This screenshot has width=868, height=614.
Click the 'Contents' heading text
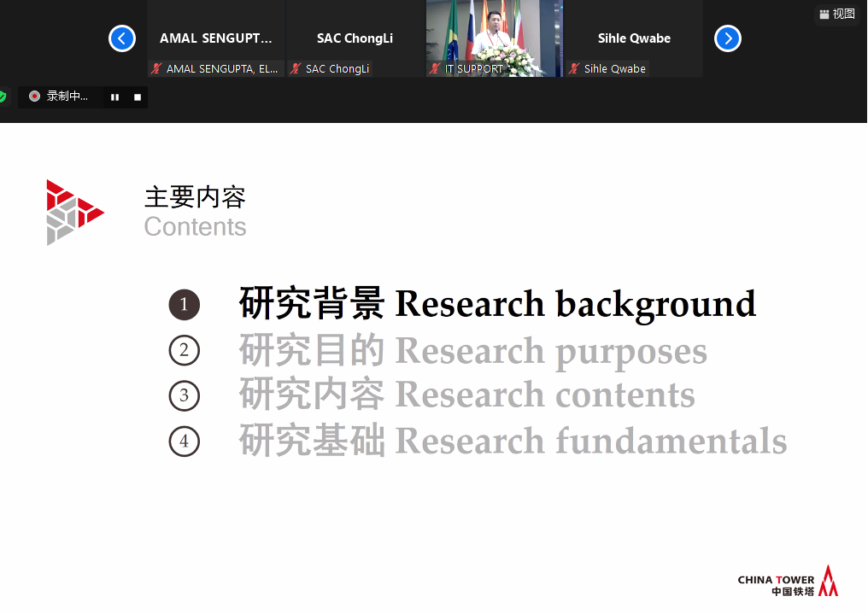[196, 227]
